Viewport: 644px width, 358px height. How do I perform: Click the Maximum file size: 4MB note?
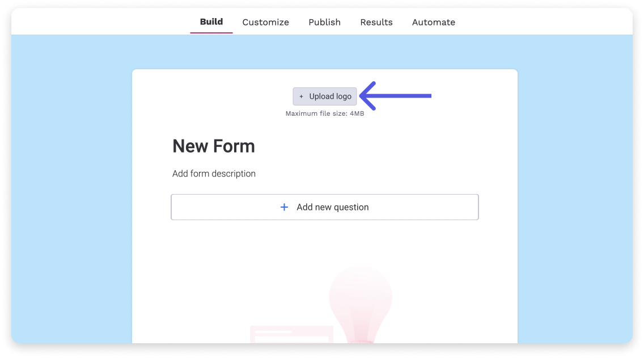325,113
